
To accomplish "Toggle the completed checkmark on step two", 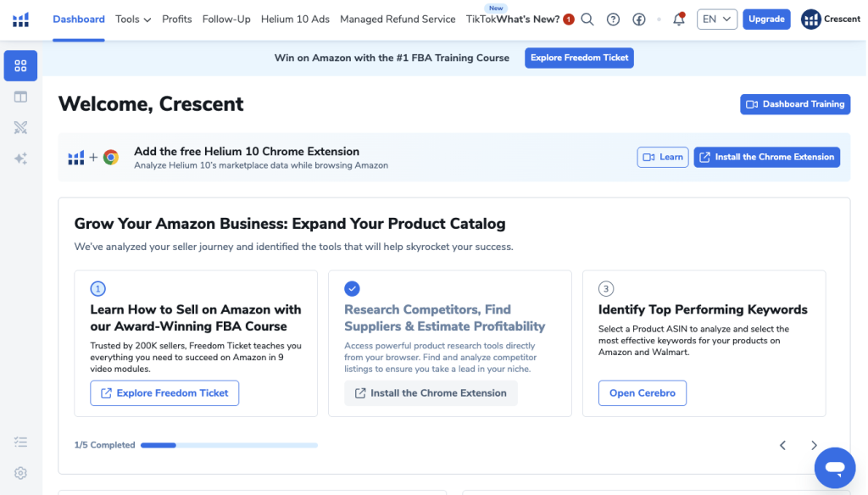I will tap(352, 288).
